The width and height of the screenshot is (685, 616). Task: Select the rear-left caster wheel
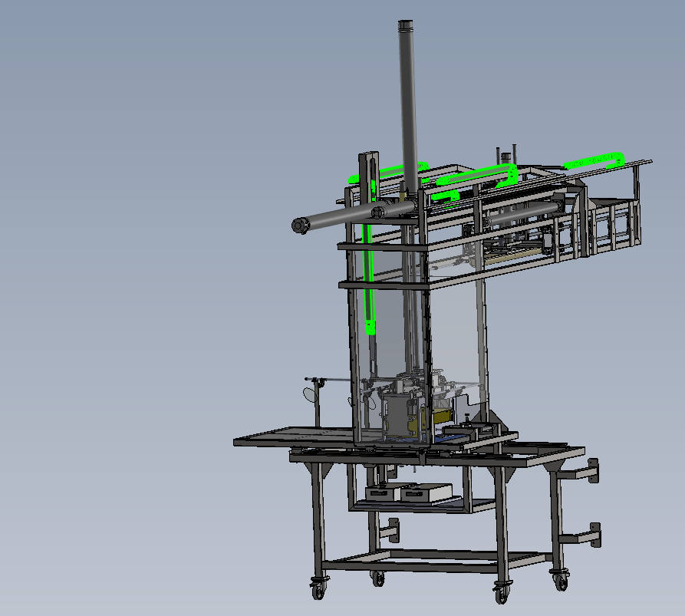[x=377, y=578]
